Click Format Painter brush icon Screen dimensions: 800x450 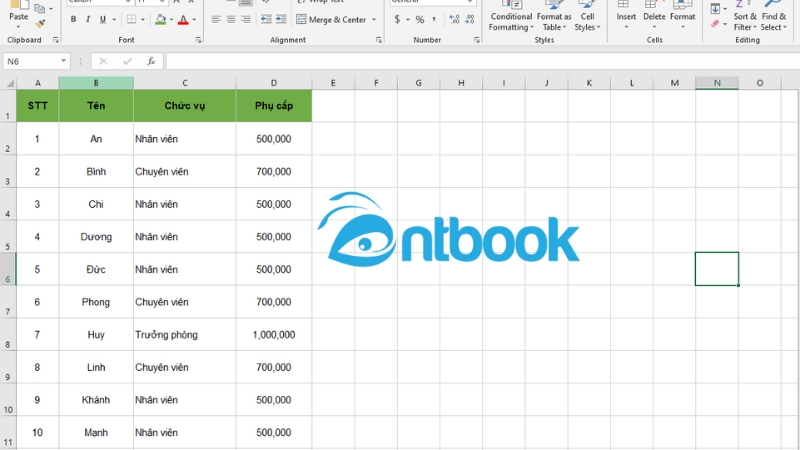(x=40, y=23)
